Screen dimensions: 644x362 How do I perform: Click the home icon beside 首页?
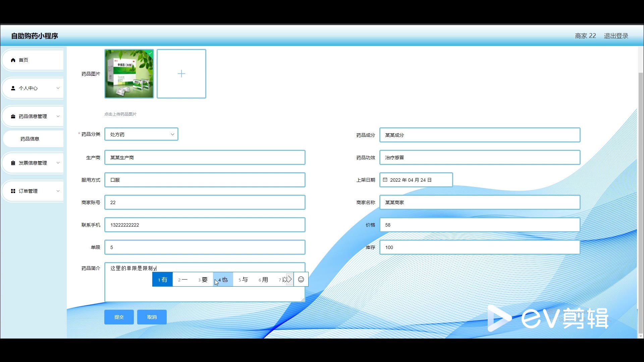(13, 60)
